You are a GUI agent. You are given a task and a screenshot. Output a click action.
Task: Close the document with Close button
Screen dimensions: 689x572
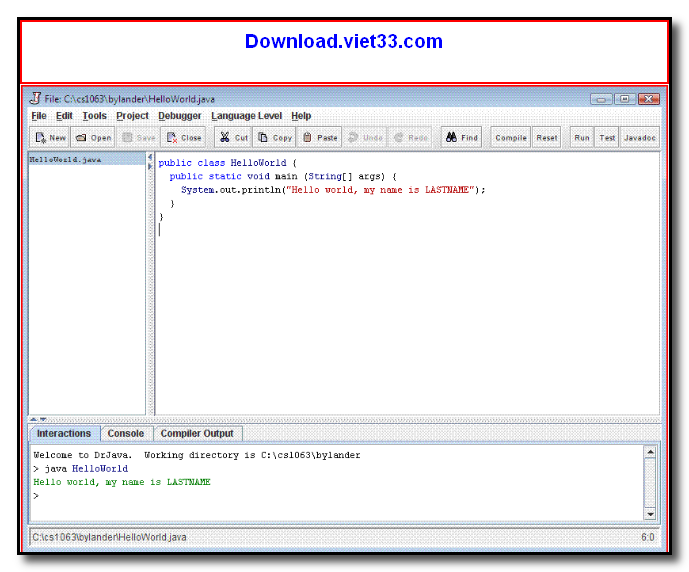[x=184, y=138]
